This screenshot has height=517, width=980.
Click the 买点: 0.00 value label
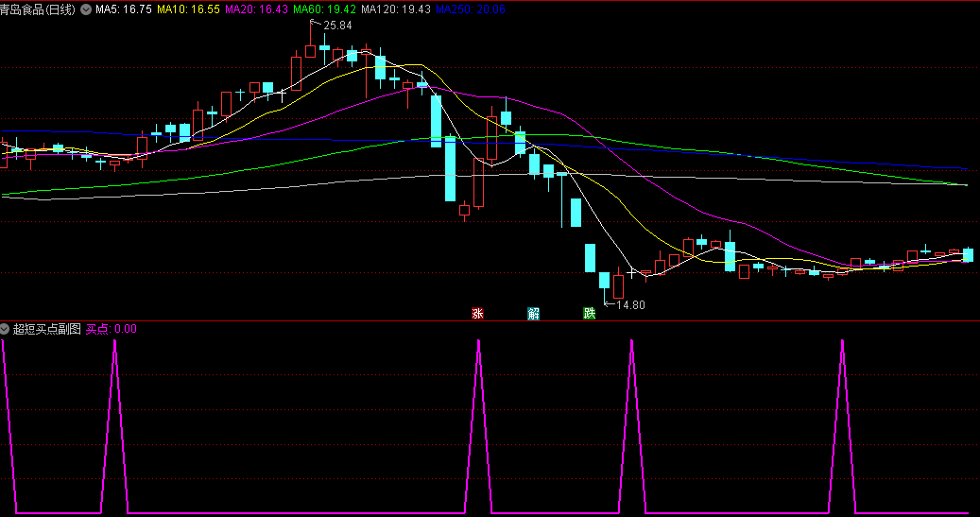coord(112,329)
